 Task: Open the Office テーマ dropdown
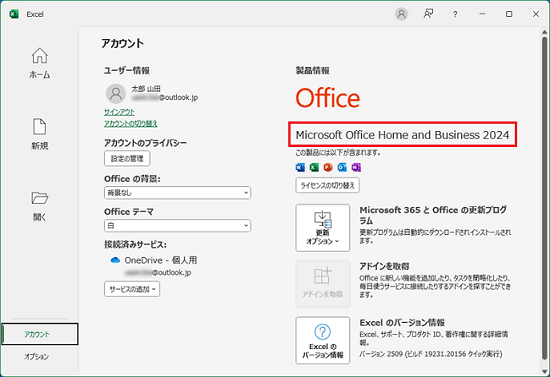pos(177,225)
